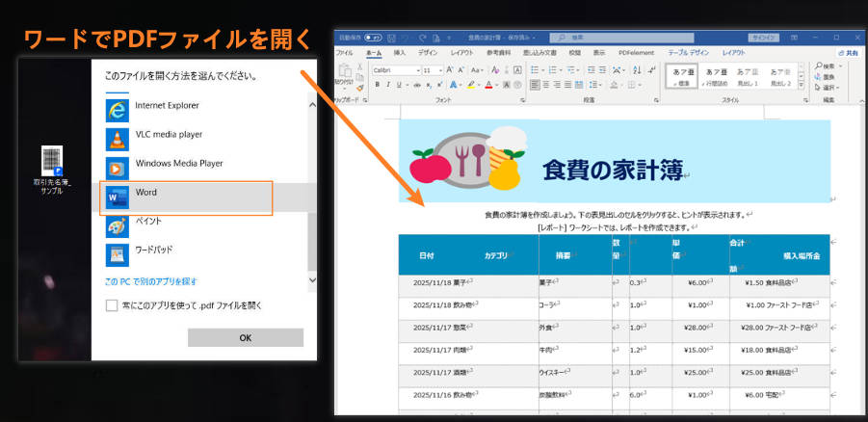
Task: Align text left in the paragraph group
Action: click(x=535, y=85)
